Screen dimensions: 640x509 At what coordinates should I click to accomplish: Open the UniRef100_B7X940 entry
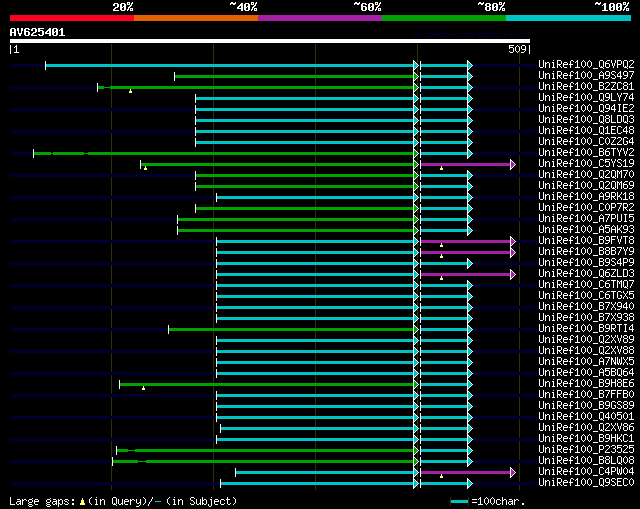pyautogui.click(x=586, y=307)
